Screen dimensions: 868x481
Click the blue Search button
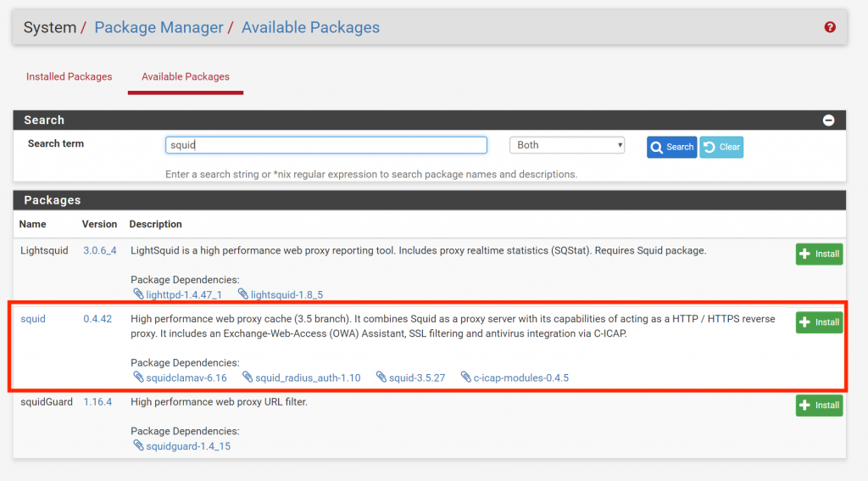click(x=671, y=147)
